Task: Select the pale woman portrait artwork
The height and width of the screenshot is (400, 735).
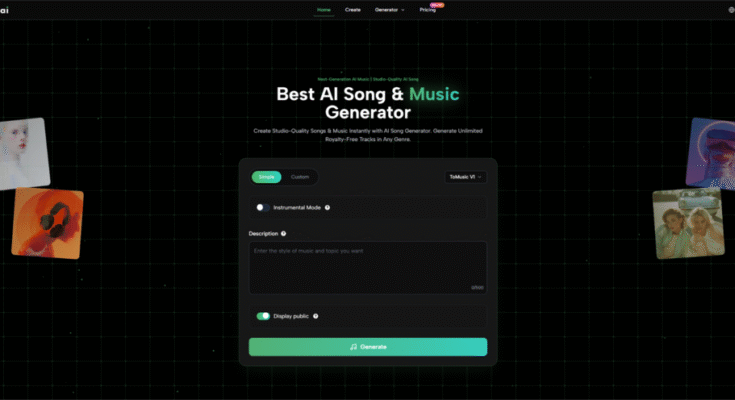Action: pos(23,153)
